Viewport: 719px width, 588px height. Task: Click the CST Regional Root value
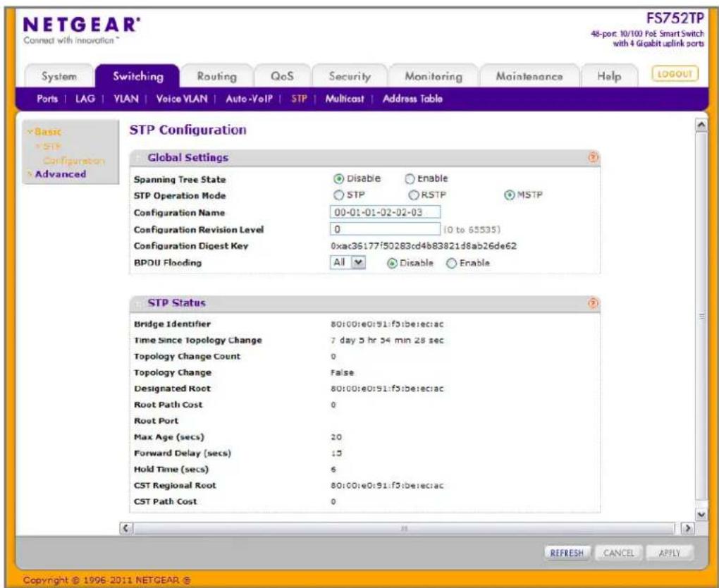click(x=387, y=485)
